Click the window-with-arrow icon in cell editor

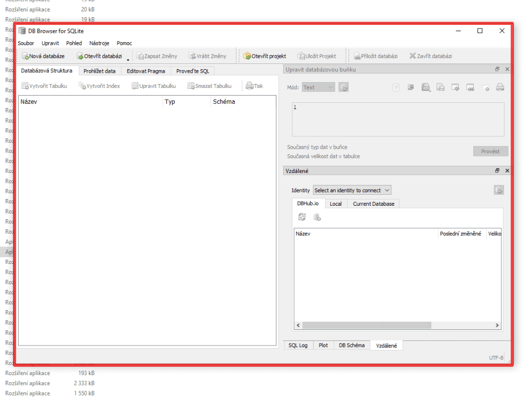(x=455, y=87)
